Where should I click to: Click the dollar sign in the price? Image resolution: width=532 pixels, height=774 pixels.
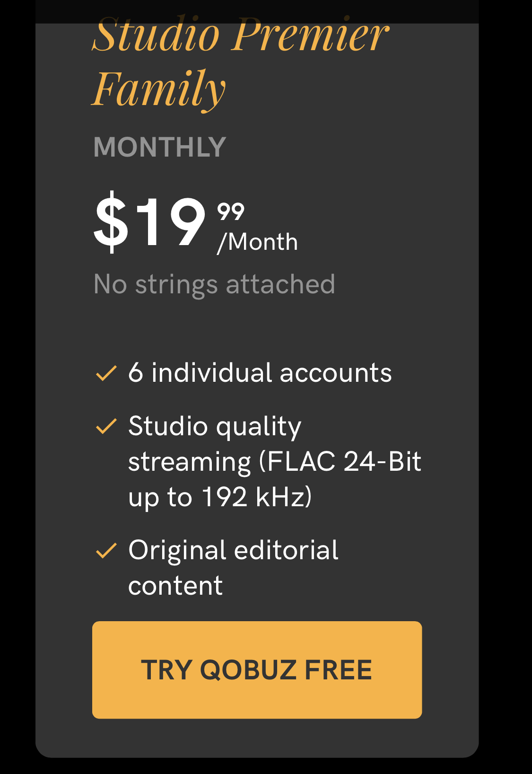(x=111, y=222)
